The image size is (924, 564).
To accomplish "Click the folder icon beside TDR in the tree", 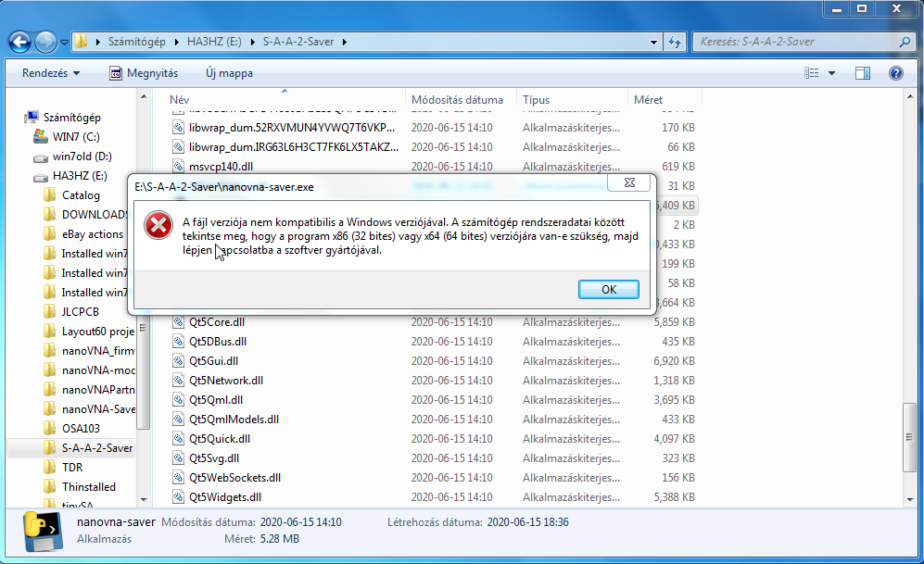I will coord(49,468).
